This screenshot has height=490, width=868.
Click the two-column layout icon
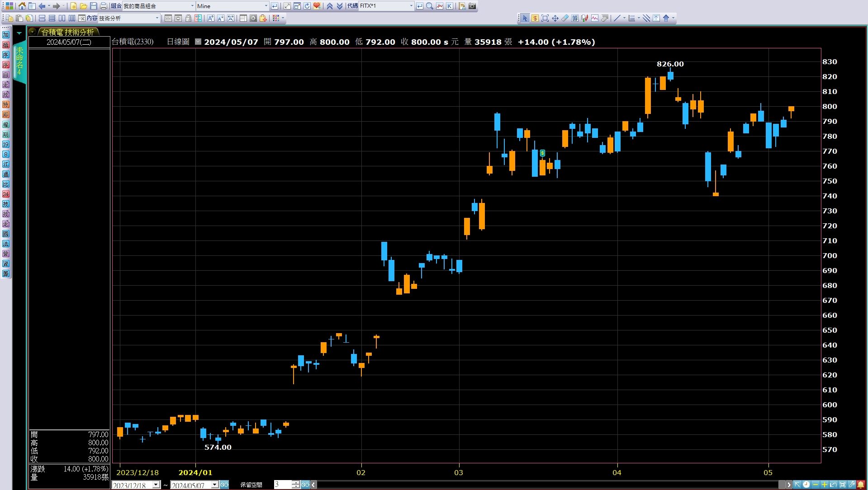(x=62, y=18)
